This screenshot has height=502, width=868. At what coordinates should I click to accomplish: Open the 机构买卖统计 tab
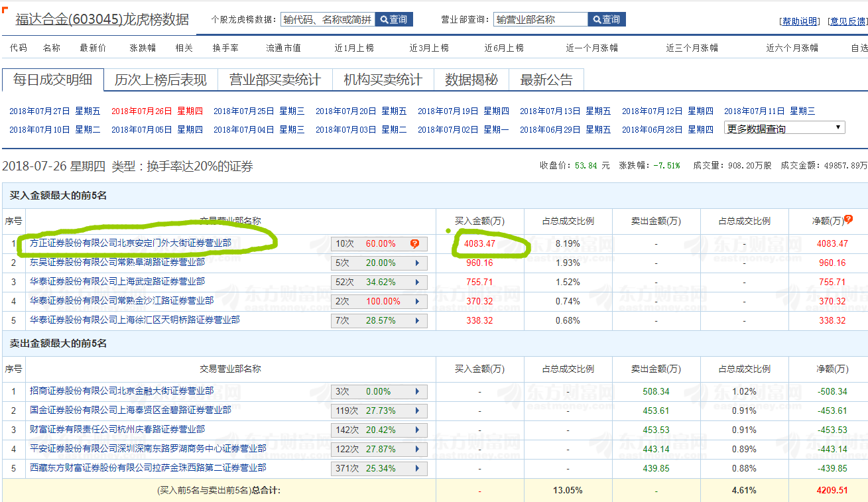383,80
